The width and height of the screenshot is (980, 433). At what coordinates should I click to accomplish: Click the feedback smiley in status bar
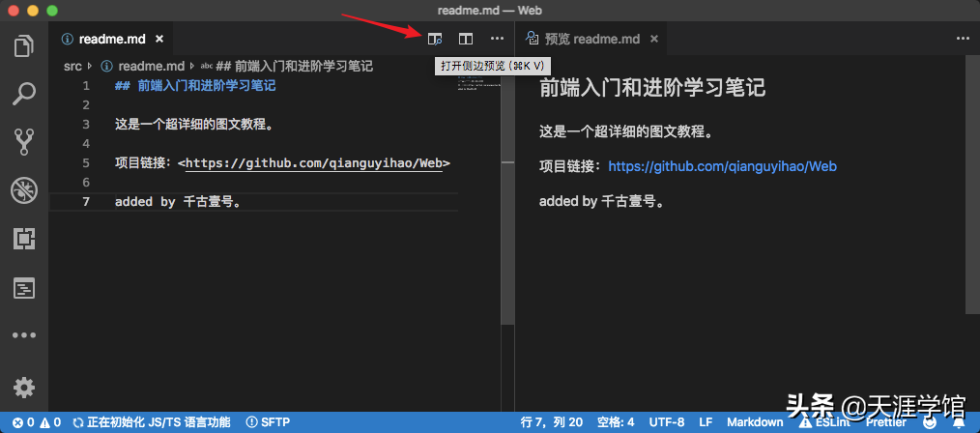point(931,423)
